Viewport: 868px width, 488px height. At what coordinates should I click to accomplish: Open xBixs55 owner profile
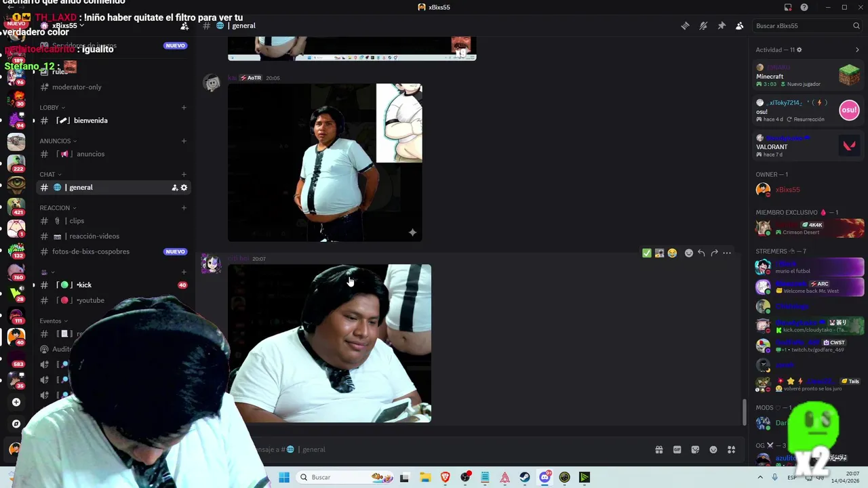[808, 190]
